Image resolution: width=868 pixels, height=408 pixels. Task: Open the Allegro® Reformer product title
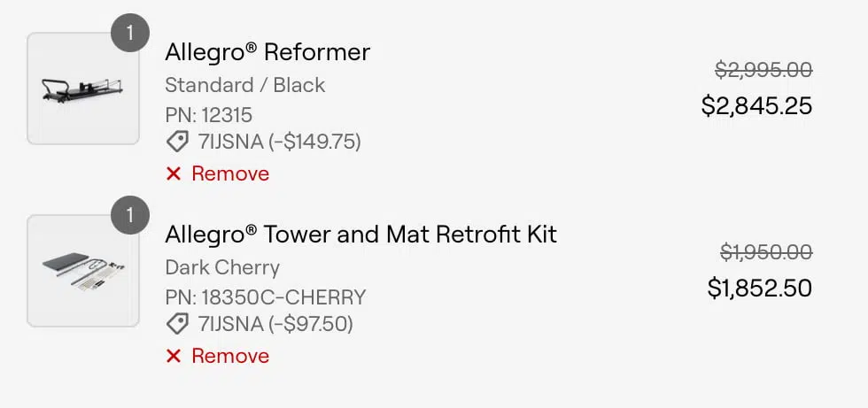(x=267, y=52)
